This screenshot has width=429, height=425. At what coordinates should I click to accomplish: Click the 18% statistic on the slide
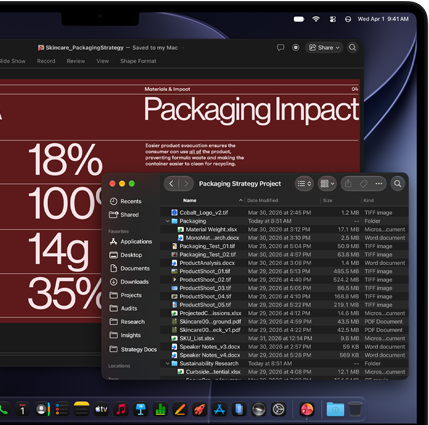click(65, 159)
